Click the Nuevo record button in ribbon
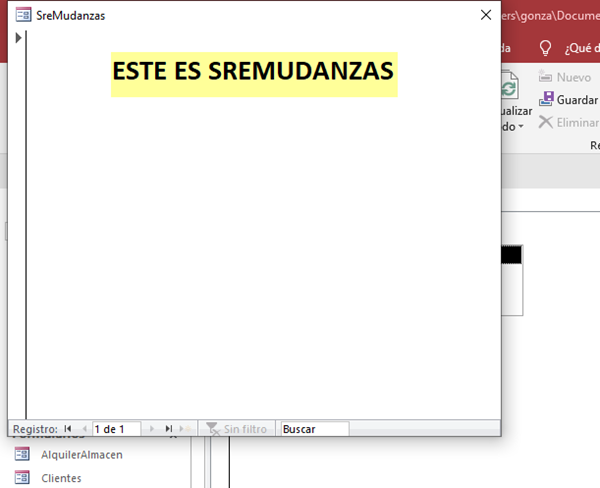600x488 pixels. tap(564, 77)
